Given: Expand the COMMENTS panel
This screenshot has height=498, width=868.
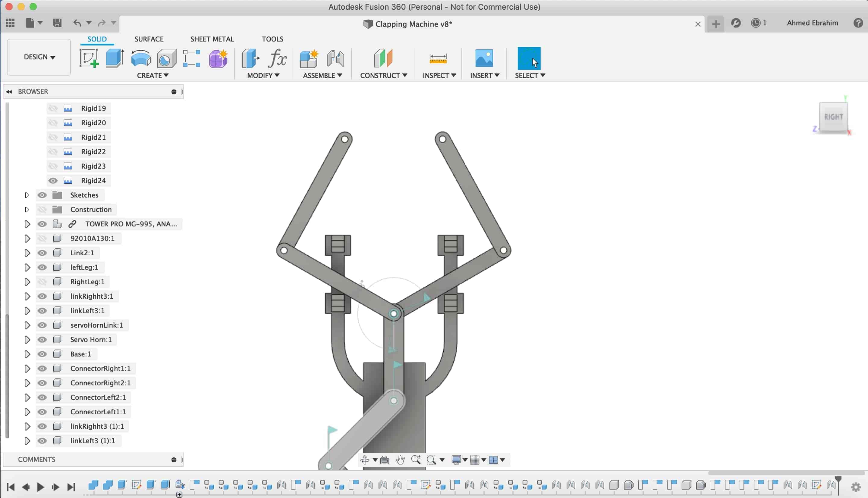Looking at the screenshot, I should coord(174,460).
